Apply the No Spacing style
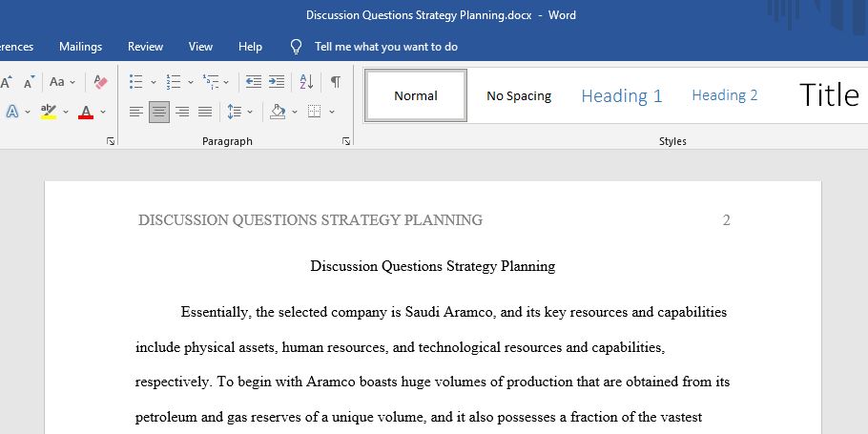This screenshot has width=868, height=434. 519,95
